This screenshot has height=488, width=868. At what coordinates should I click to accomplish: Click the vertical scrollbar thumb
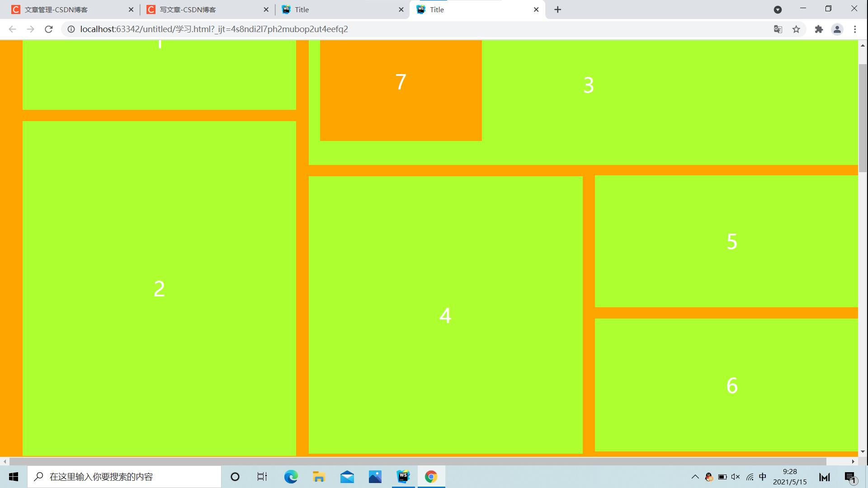coord(863,118)
